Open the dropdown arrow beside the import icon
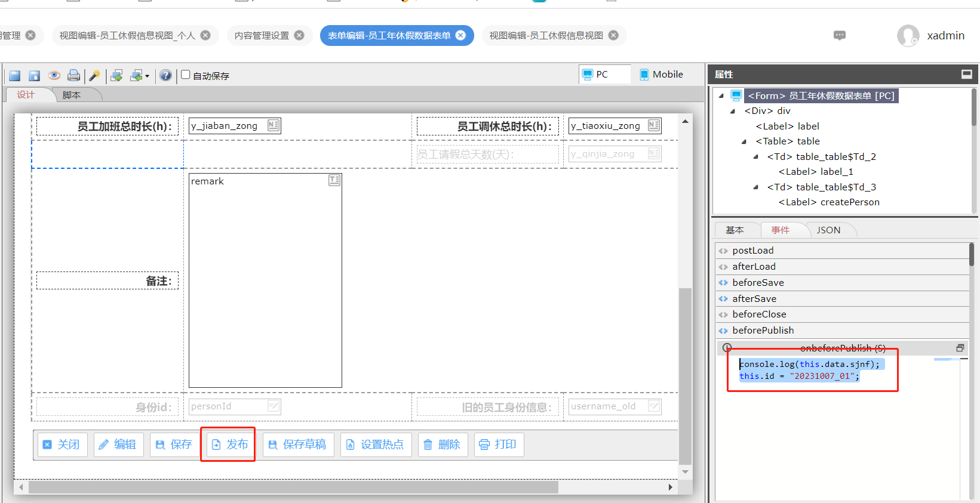 click(147, 76)
